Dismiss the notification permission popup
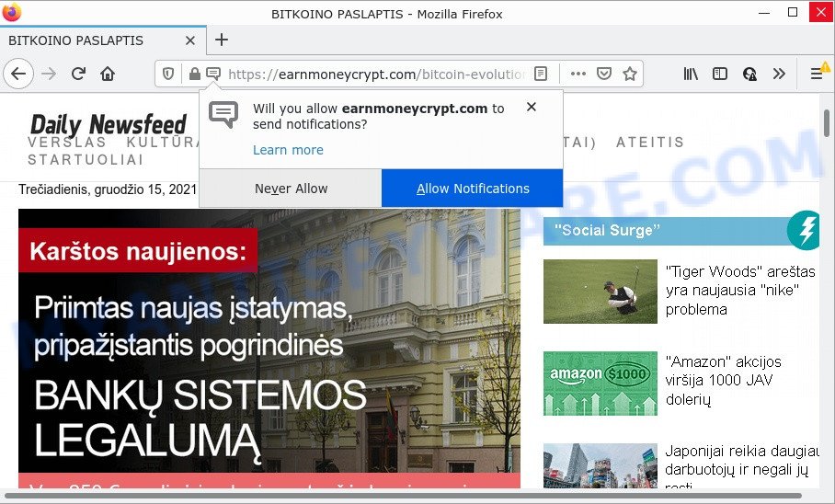 point(531,107)
